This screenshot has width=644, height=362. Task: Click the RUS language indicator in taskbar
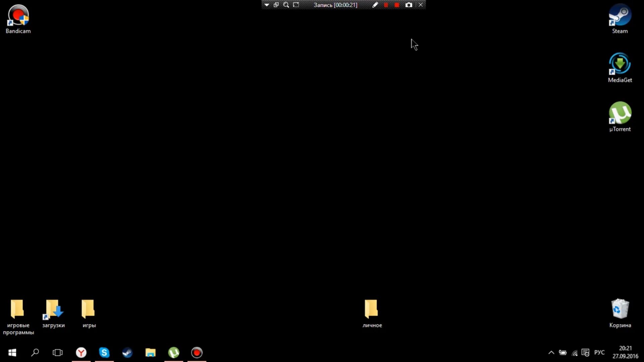tap(600, 352)
